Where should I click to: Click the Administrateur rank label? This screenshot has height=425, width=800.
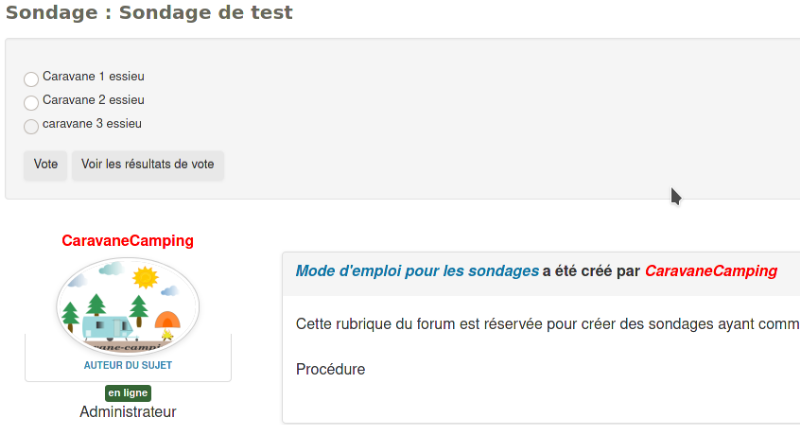[128, 411]
